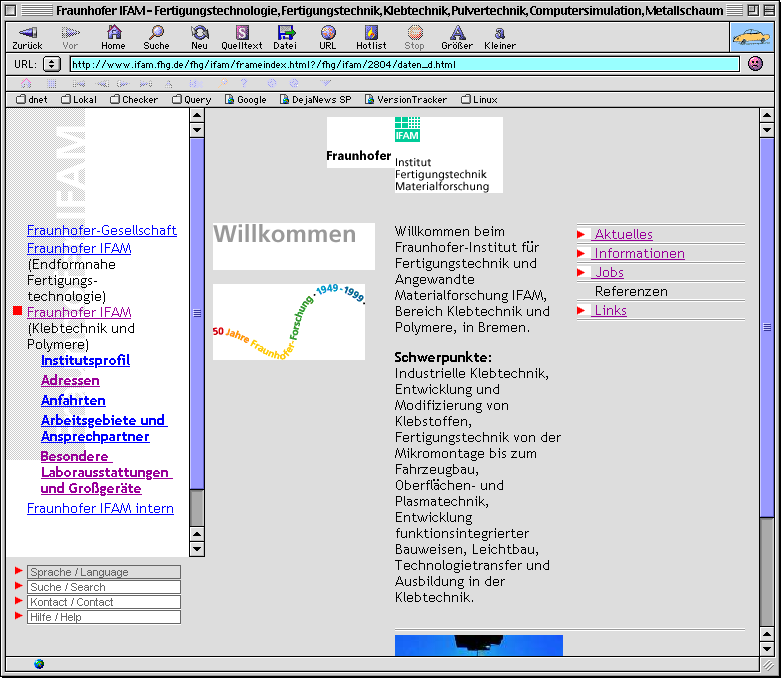Open Fraunhofer IFAM (Klebtechnik) link
781x678 pixels.
coord(79,312)
